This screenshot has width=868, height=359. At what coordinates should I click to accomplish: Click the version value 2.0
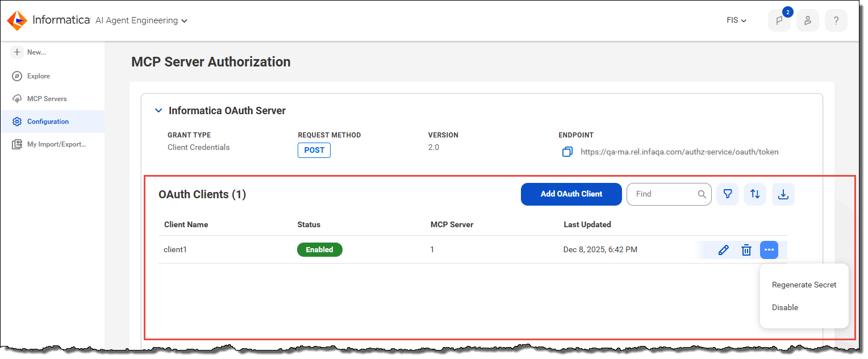(x=433, y=147)
